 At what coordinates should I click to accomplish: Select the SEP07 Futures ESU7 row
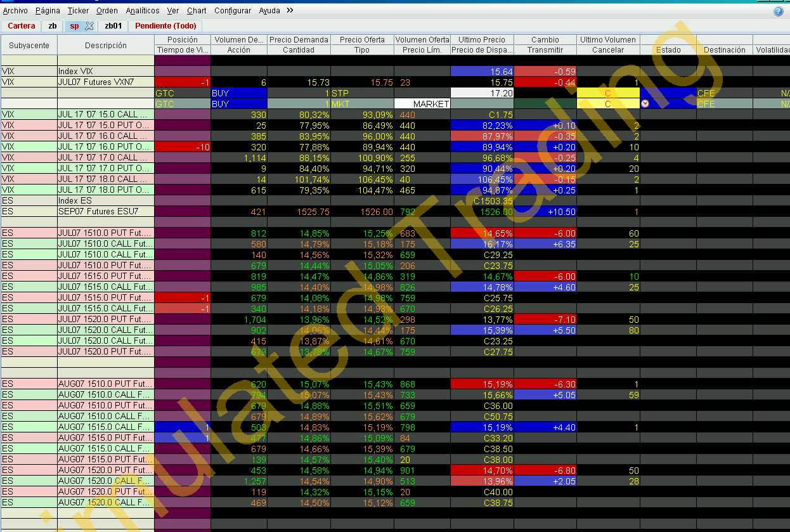pyautogui.click(x=106, y=212)
